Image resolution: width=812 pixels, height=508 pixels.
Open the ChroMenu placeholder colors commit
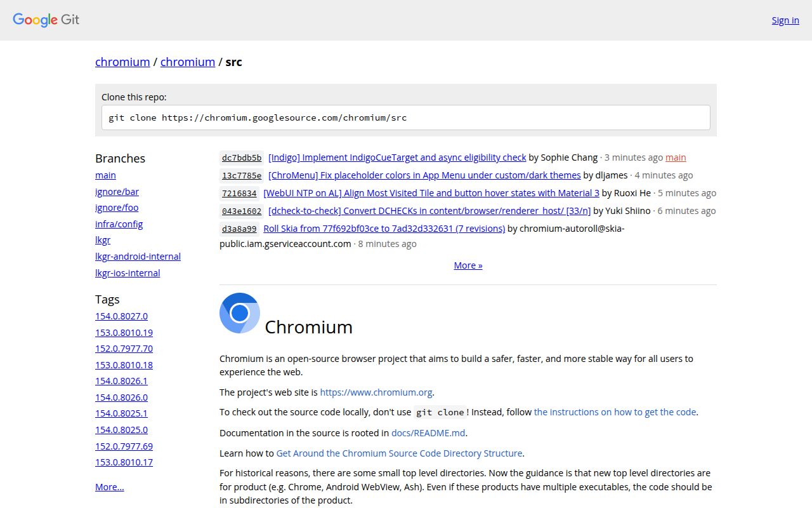[x=424, y=175]
